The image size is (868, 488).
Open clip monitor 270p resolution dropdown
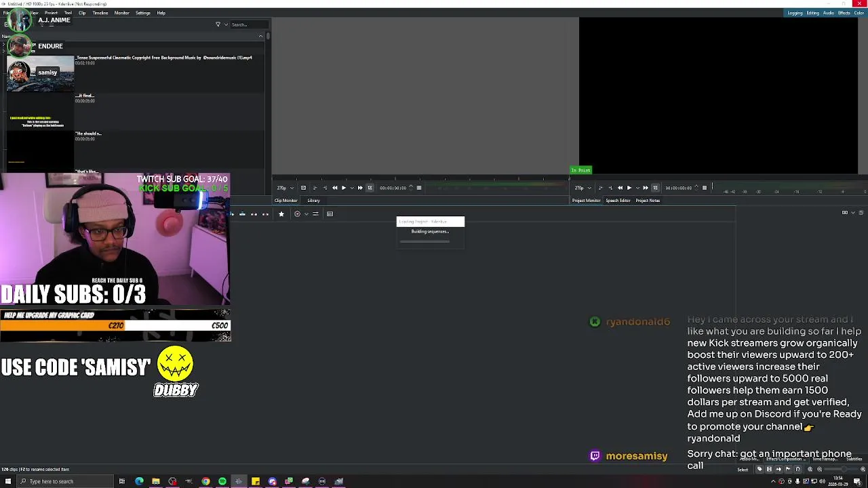coord(284,188)
